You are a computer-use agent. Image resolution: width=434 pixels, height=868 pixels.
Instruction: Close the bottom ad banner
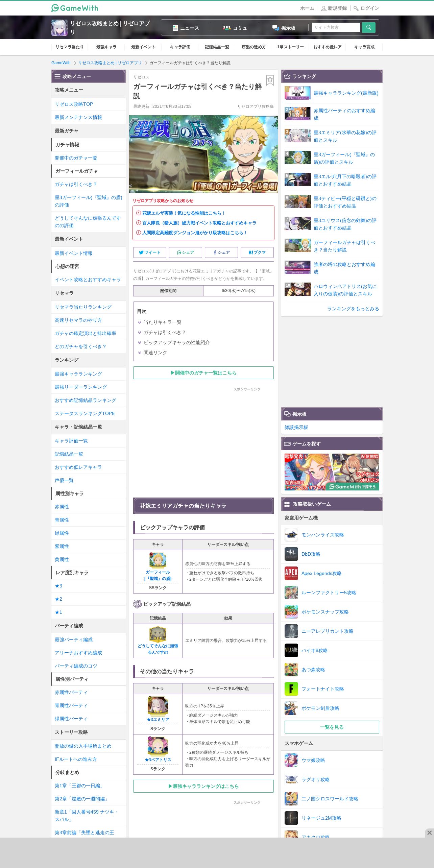(x=429, y=833)
